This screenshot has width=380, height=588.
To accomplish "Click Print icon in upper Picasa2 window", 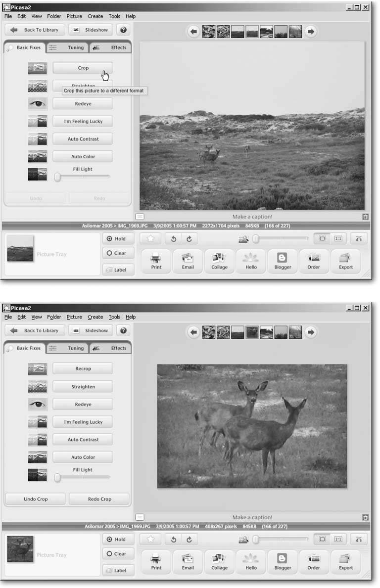I will (x=156, y=261).
